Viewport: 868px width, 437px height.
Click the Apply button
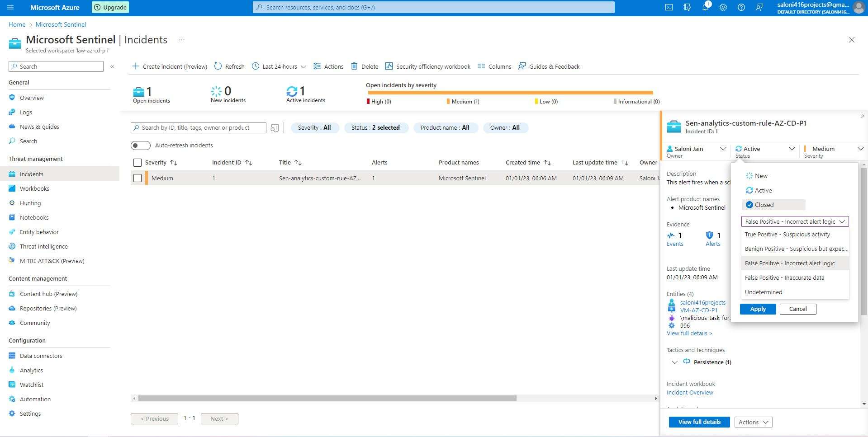pyautogui.click(x=757, y=309)
